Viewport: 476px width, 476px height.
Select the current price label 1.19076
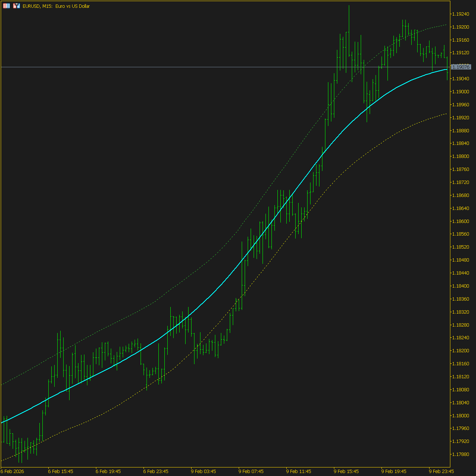(461, 67)
